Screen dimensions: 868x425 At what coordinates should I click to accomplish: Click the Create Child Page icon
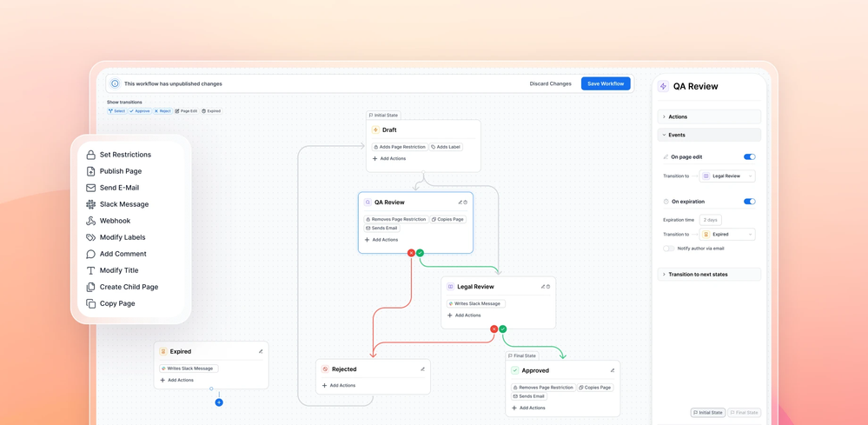tap(90, 287)
